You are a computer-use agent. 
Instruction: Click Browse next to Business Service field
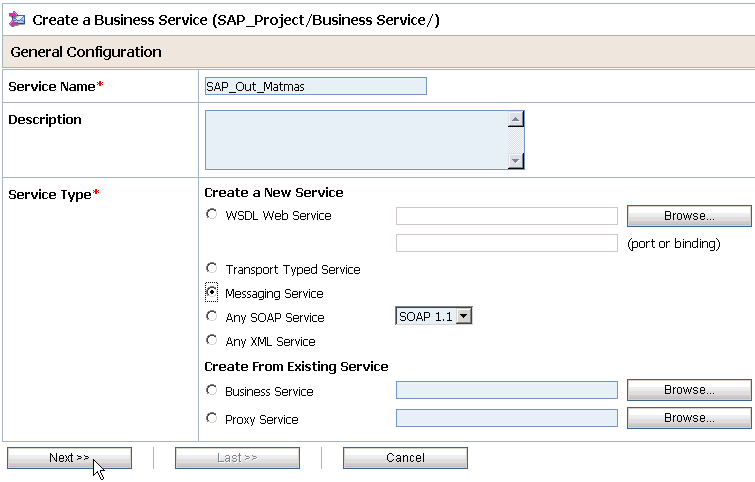(x=688, y=390)
